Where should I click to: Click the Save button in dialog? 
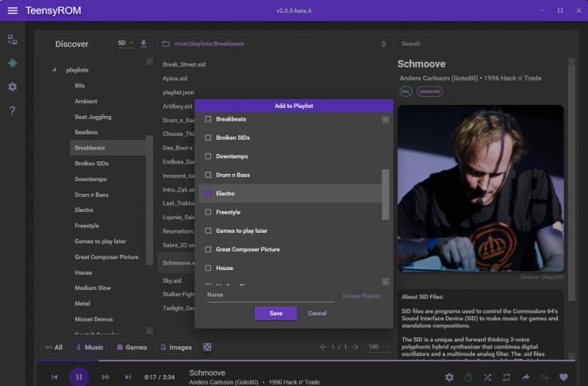275,313
